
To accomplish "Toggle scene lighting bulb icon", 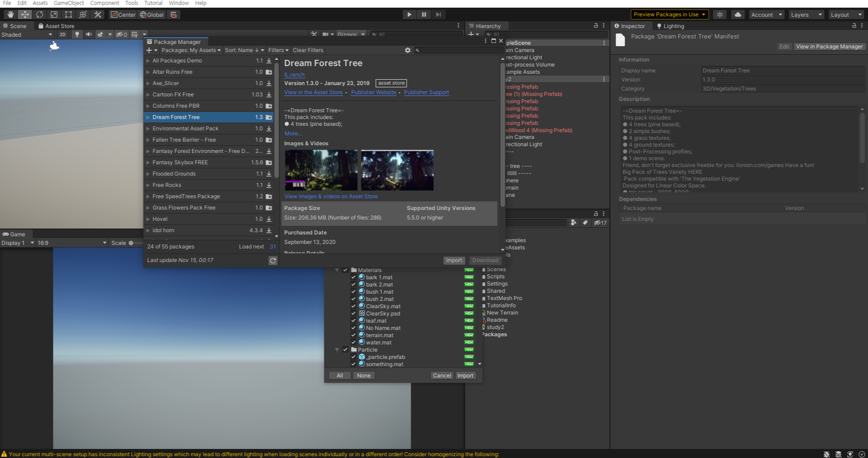I will (77, 34).
